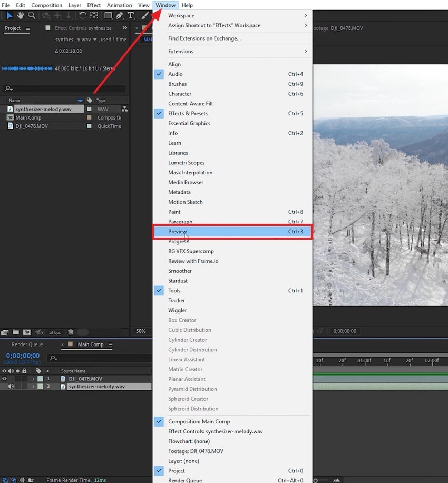
Task: Expand synthesizer-melody.wav layer properties
Action: coord(33,386)
